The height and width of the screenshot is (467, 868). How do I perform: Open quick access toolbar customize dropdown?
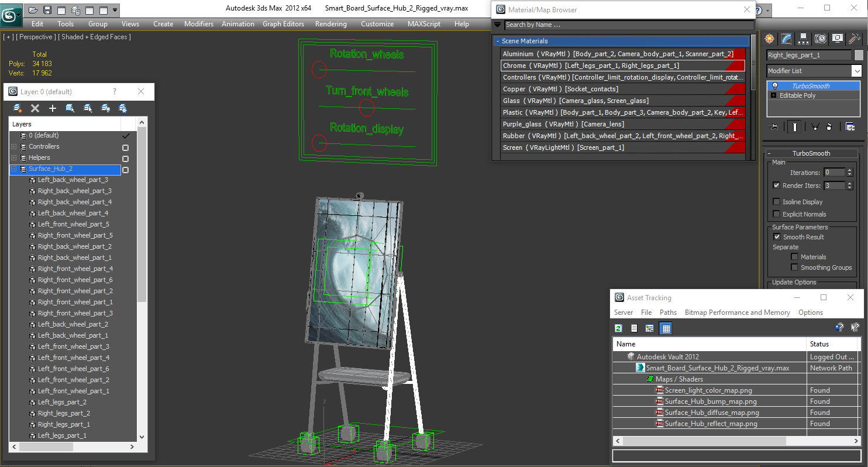pos(115,10)
